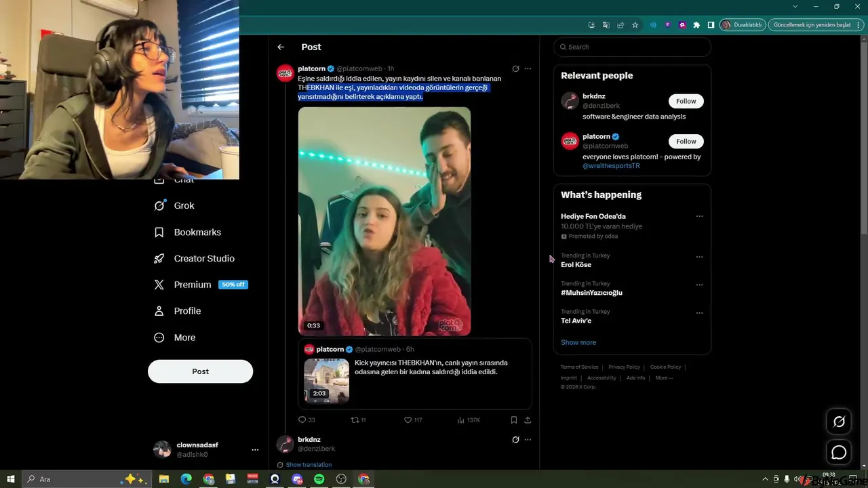Open more options for the #MuhsinYazıcıoğlu trend
The width and height of the screenshot is (868, 488).
coord(699,285)
